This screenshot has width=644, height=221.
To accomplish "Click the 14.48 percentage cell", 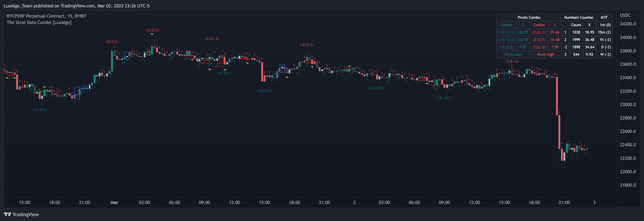I will click(x=555, y=40).
